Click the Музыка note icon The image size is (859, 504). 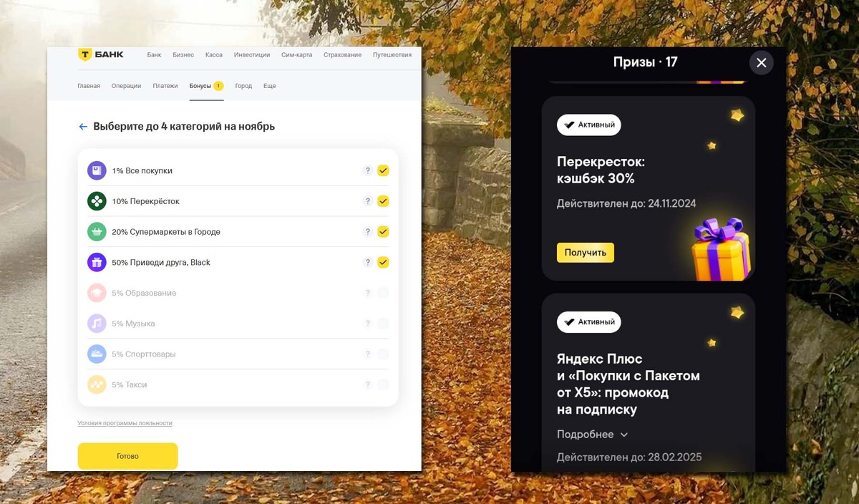97,324
